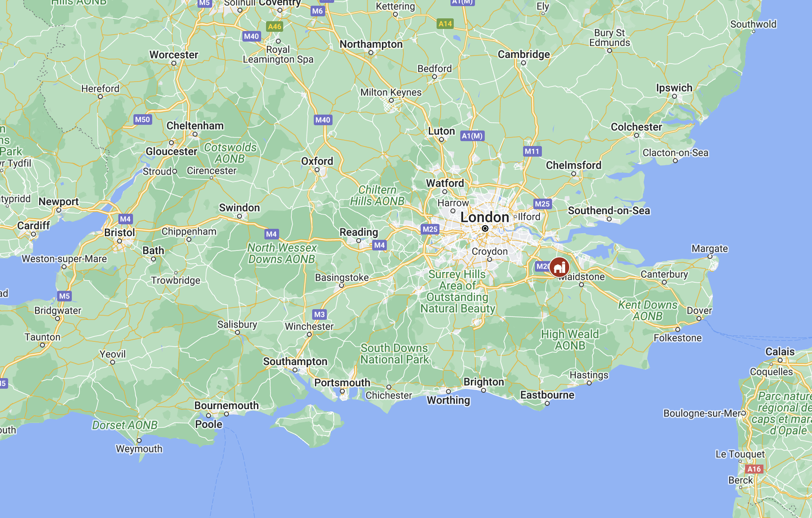Click the South Downs National Park label

pyautogui.click(x=395, y=354)
